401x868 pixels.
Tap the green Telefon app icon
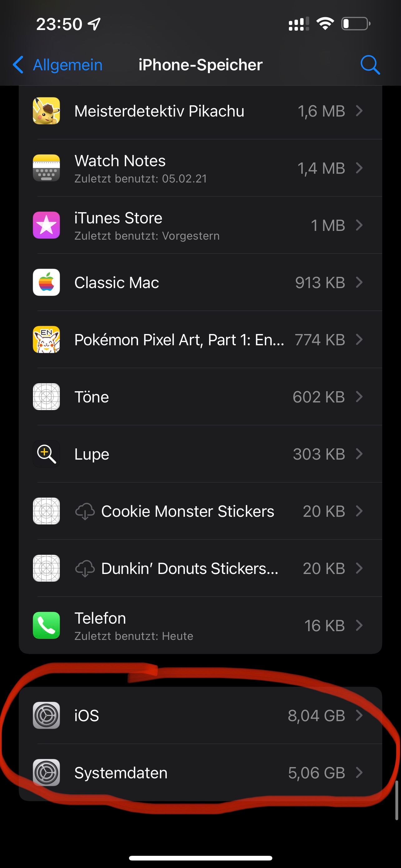[x=47, y=626]
